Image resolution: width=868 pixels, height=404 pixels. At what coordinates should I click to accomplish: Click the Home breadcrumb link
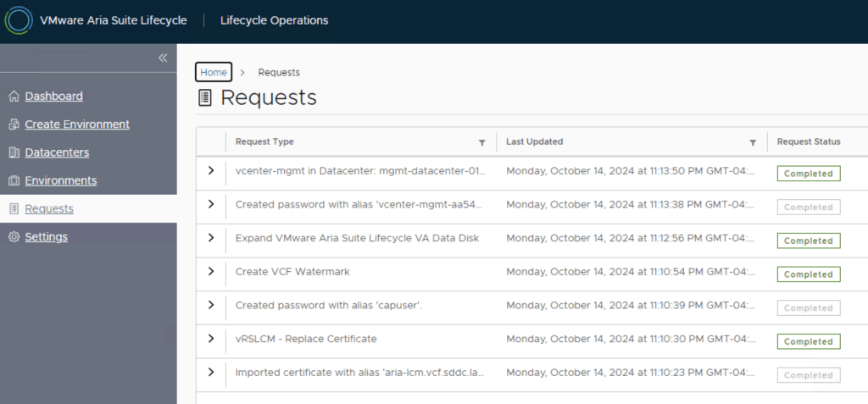(x=214, y=73)
